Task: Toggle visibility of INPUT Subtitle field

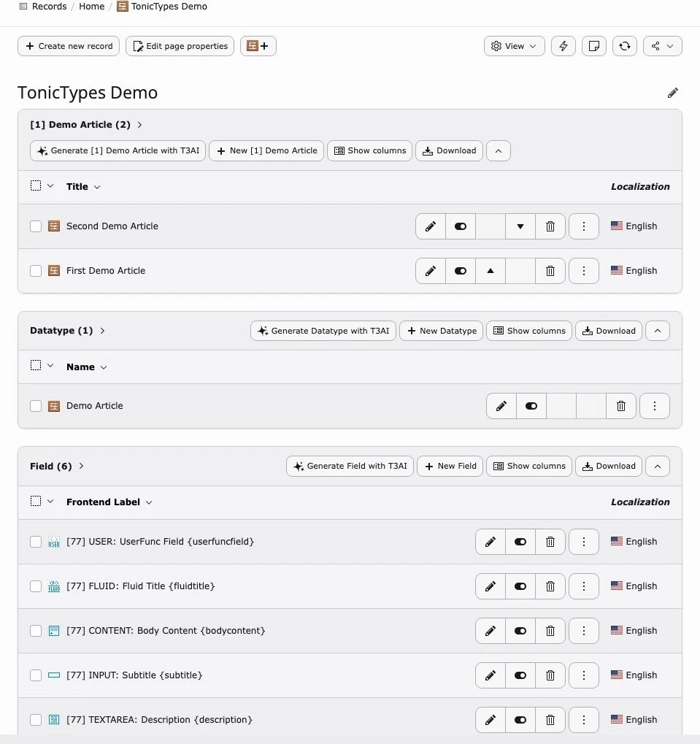Action: 520,675
